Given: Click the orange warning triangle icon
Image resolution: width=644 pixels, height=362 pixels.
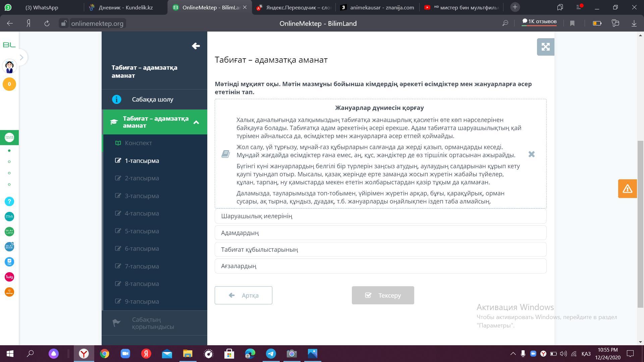Looking at the screenshot, I should point(627,189).
